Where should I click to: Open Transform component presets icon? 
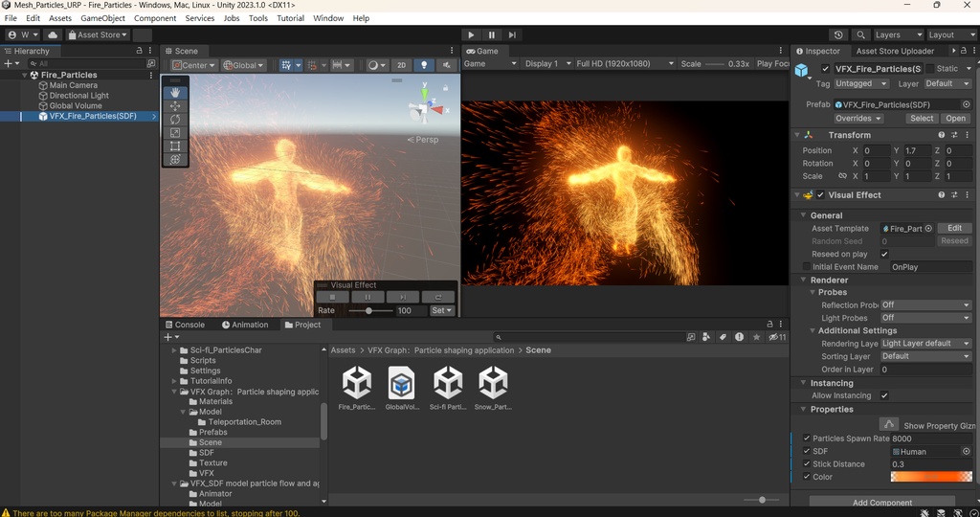tap(954, 135)
